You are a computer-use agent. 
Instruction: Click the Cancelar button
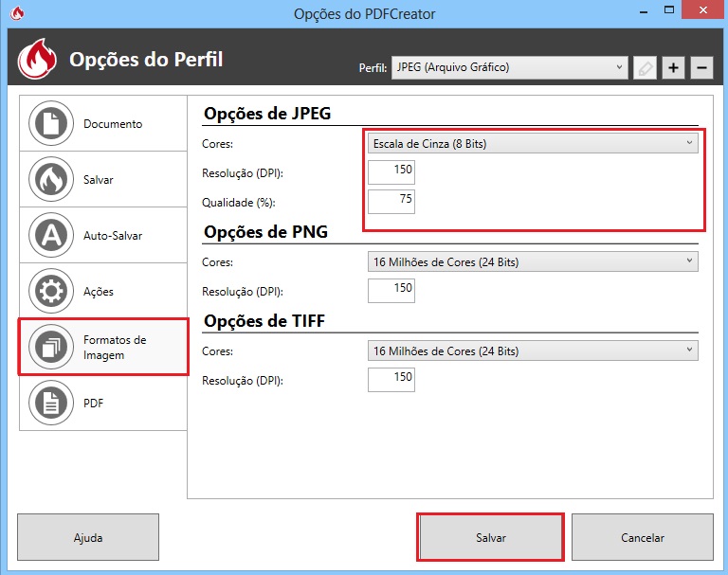pos(642,537)
